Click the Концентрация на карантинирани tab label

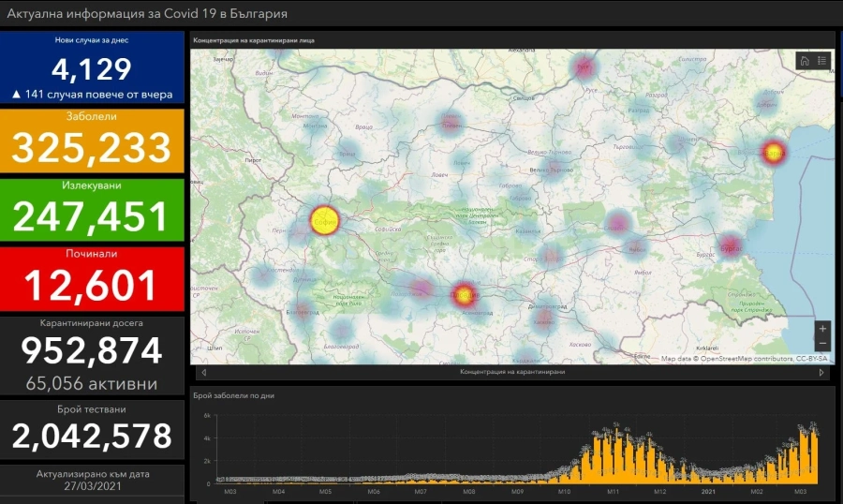[512, 372]
